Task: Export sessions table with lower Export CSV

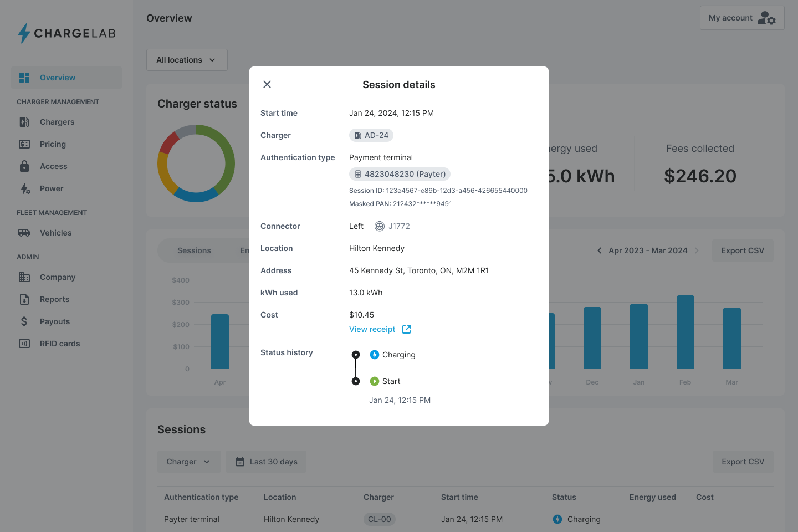Action: point(743,462)
